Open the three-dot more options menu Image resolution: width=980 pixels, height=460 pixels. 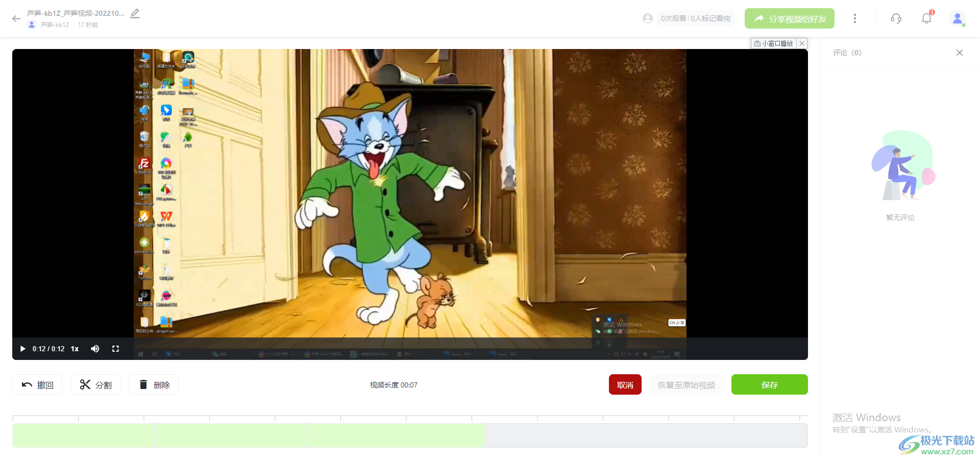coord(855,18)
